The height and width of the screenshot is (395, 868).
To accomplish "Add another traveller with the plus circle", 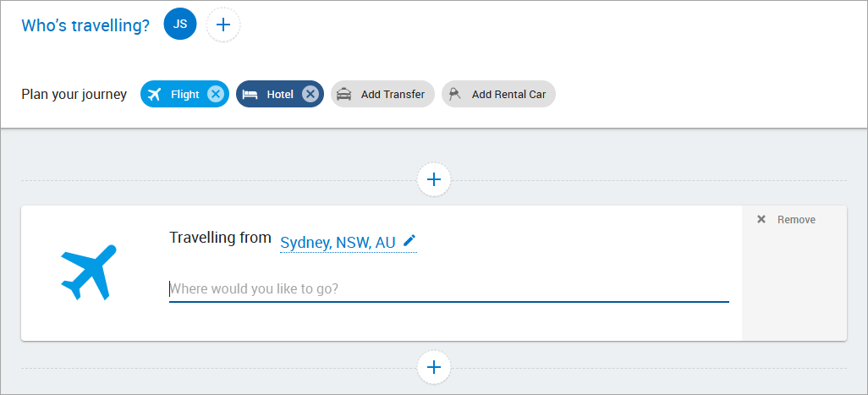I will [x=223, y=25].
